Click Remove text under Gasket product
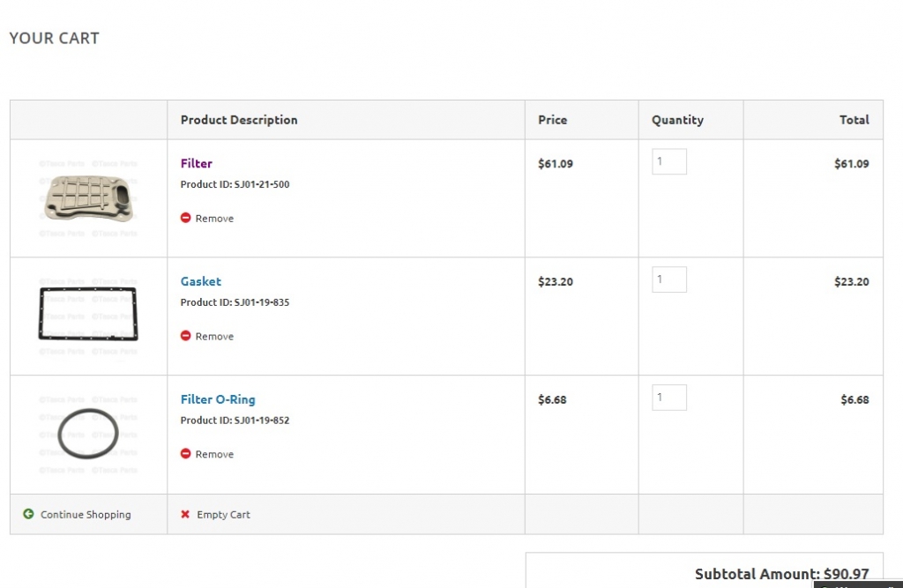 pyautogui.click(x=214, y=337)
